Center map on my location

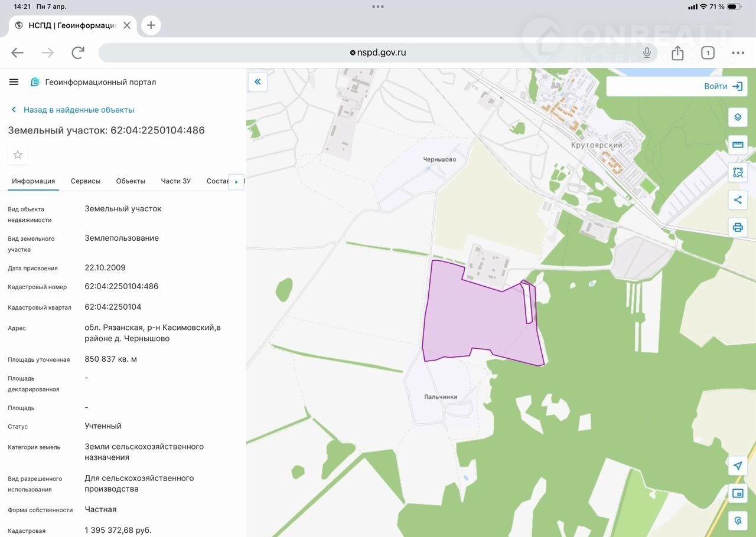[738, 466]
